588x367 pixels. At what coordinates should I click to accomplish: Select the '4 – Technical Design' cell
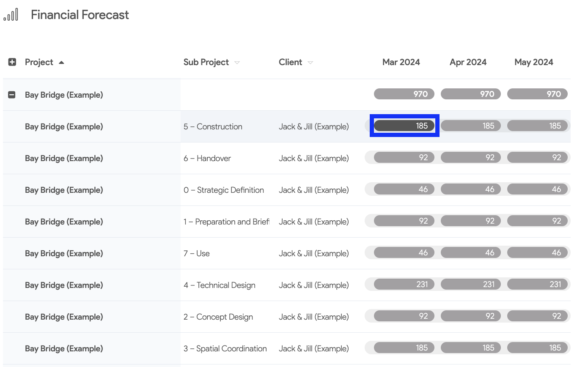point(220,285)
